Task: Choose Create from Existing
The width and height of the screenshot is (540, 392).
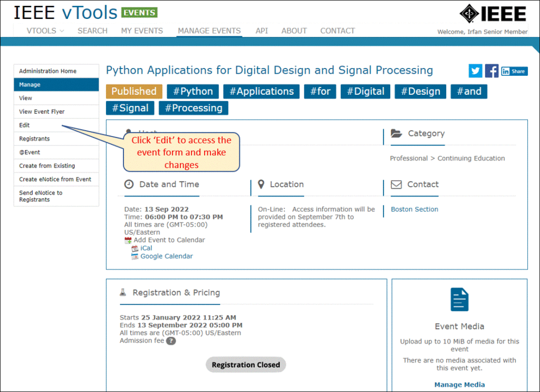Action: (56, 166)
